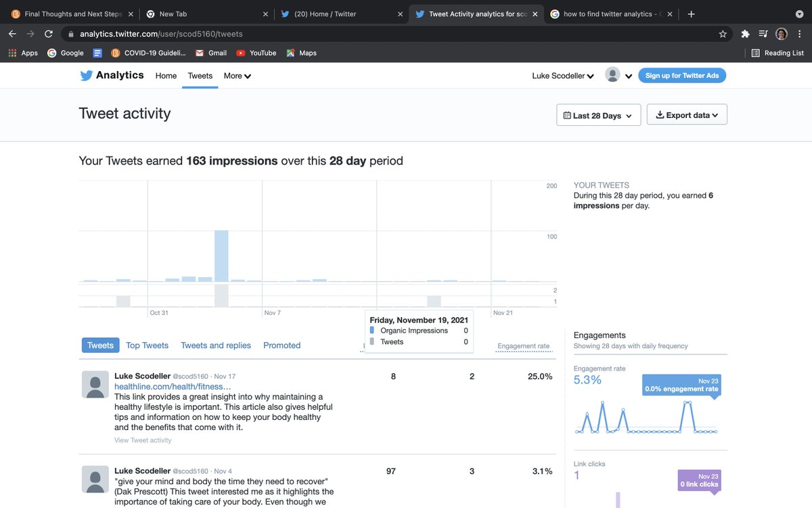
Task: Open the Gmail bookmark
Action: click(x=211, y=53)
